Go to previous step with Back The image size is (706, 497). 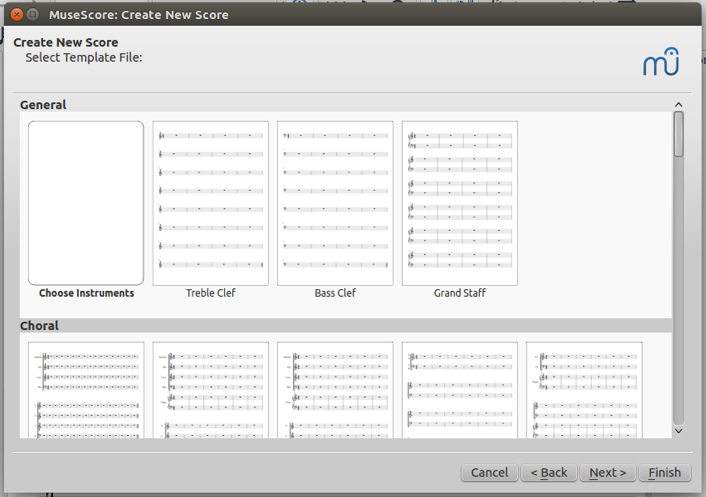pyautogui.click(x=549, y=473)
